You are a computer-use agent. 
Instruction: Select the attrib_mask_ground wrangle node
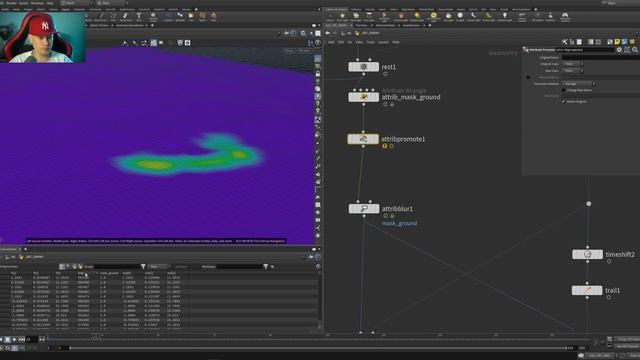(x=363, y=97)
